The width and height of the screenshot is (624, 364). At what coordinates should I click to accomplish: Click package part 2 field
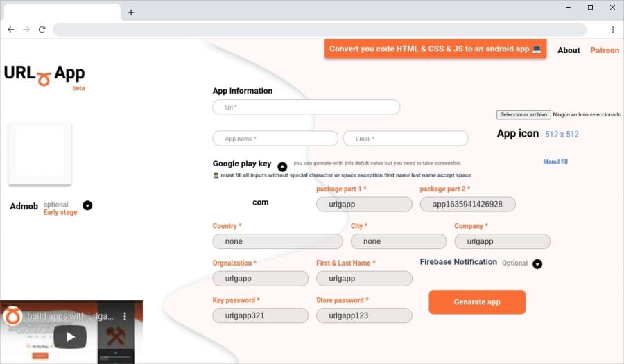467,204
